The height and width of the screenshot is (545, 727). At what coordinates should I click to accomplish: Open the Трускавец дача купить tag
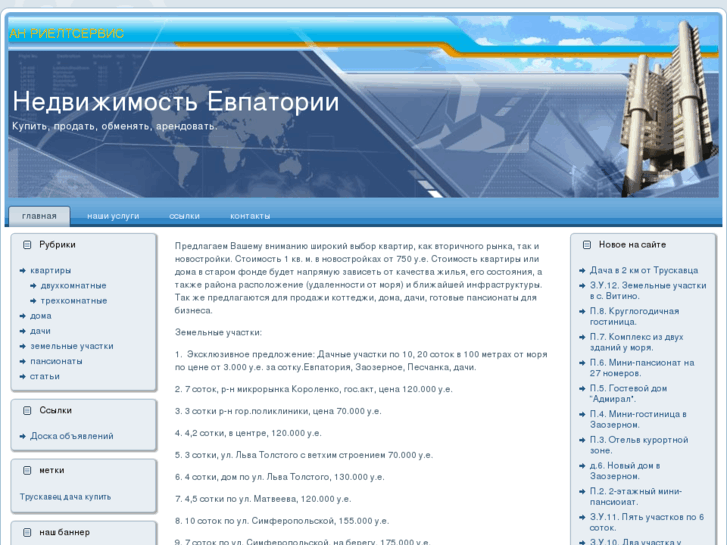[x=65, y=497]
